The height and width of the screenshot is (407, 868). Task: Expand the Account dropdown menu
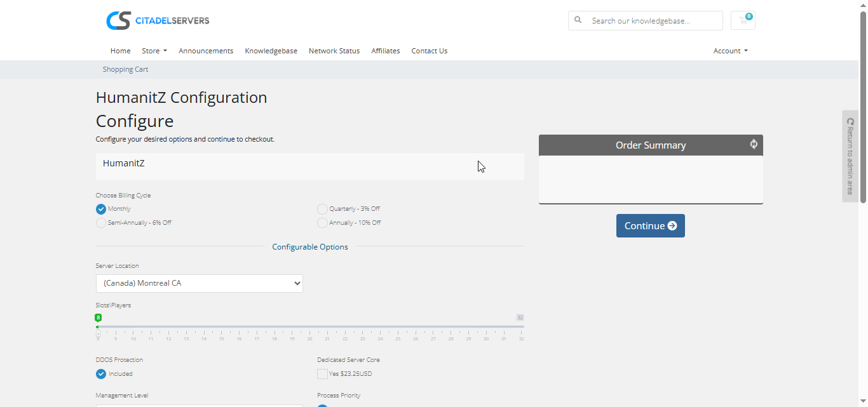coord(730,51)
